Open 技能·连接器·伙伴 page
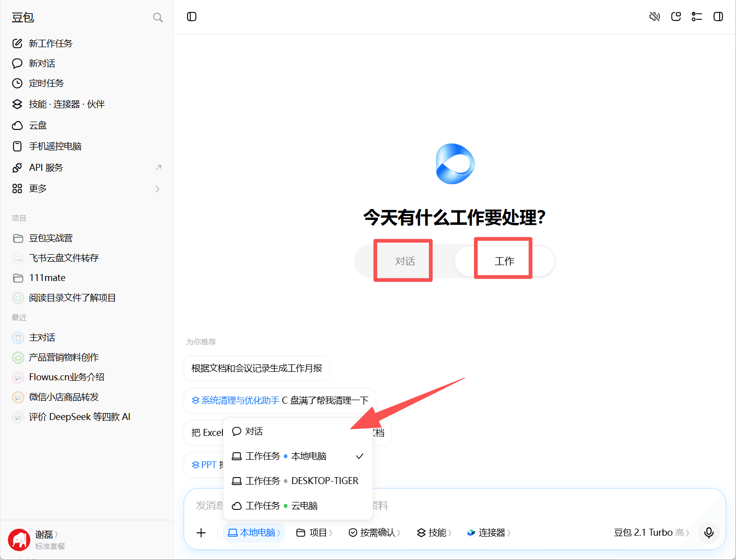This screenshot has width=736, height=560. [87, 104]
